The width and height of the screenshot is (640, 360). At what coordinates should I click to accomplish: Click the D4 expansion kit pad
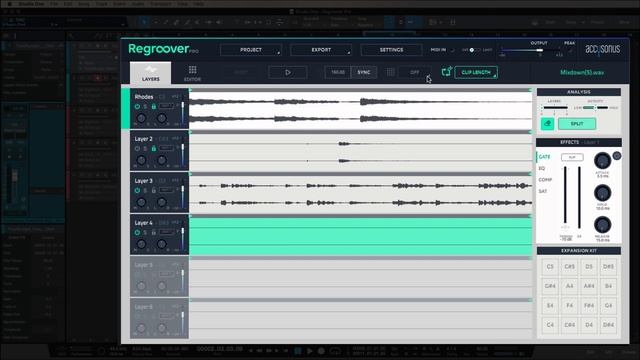589,325
